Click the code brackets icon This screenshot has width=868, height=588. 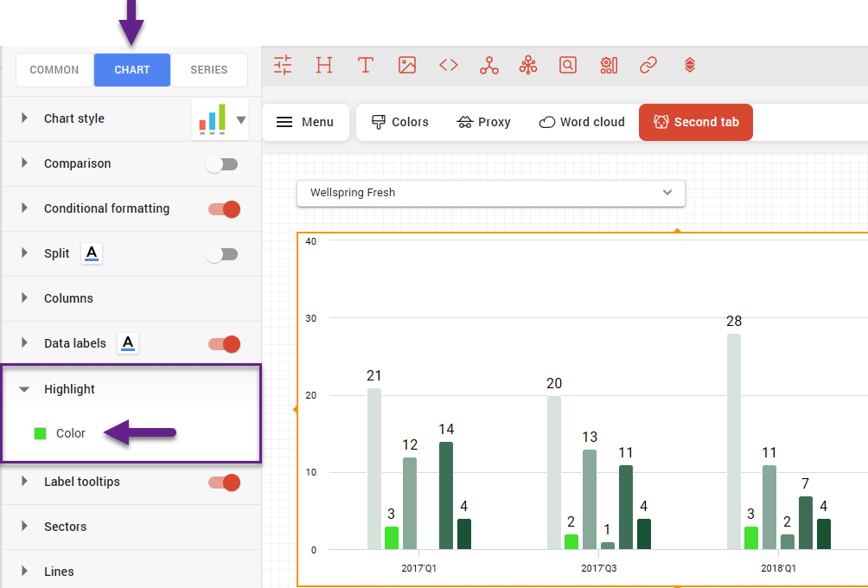[x=448, y=65]
